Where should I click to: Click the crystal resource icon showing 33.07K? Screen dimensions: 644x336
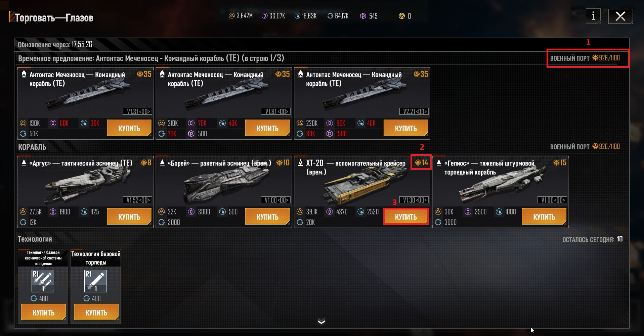(265, 16)
